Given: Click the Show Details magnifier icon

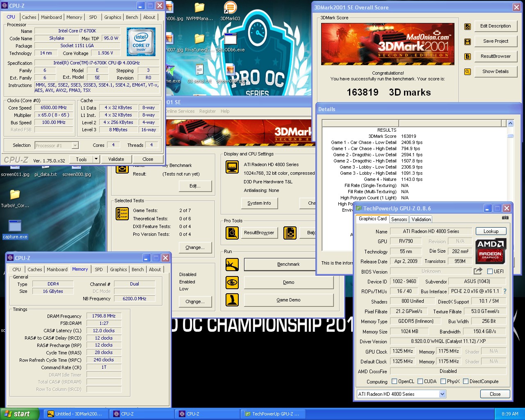Looking at the screenshot, I should 467,72.
